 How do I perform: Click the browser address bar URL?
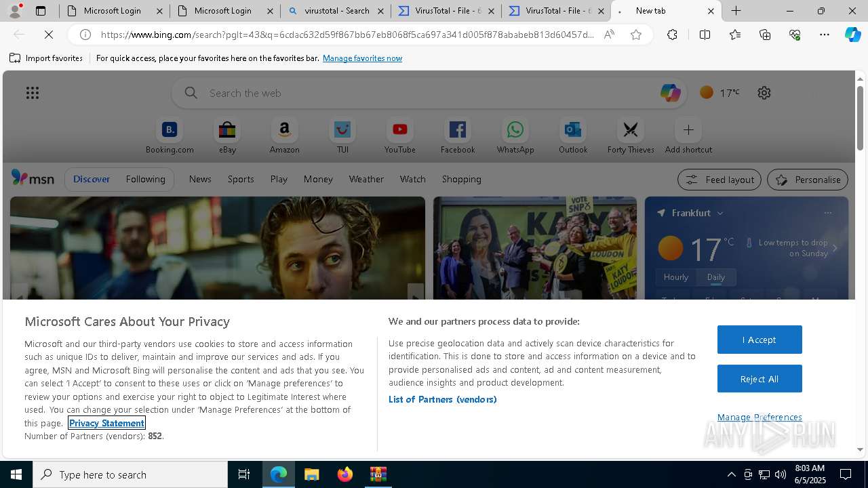[x=346, y=35]
